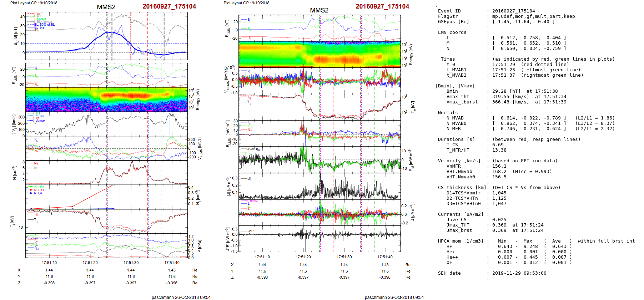The height and width of the screenshot is (300, 644).
Task: Click O+ maximum value '0.012'
Action: 530,263
